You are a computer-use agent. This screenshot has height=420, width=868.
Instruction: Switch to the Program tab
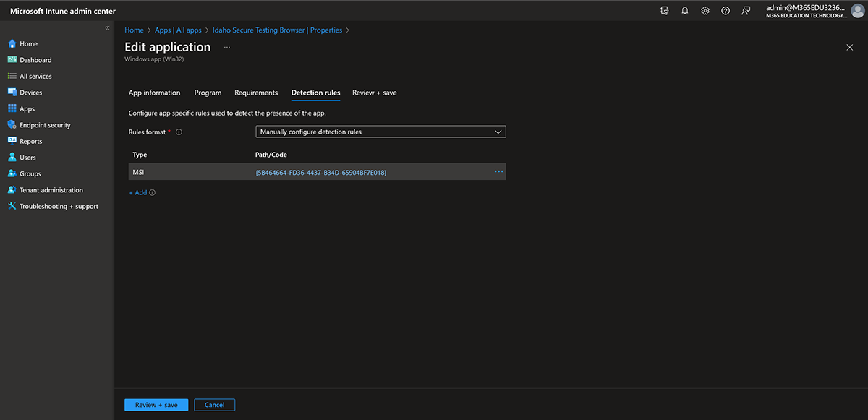coord(208,93)
